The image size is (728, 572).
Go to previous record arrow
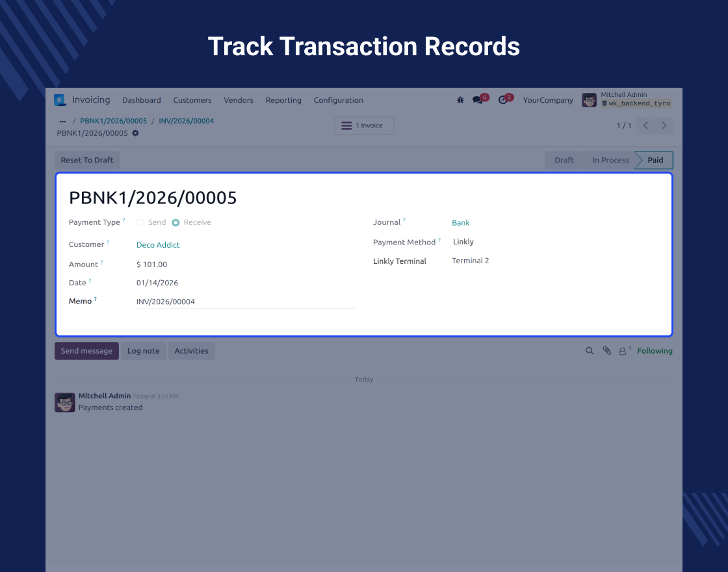tap(645, 126)
